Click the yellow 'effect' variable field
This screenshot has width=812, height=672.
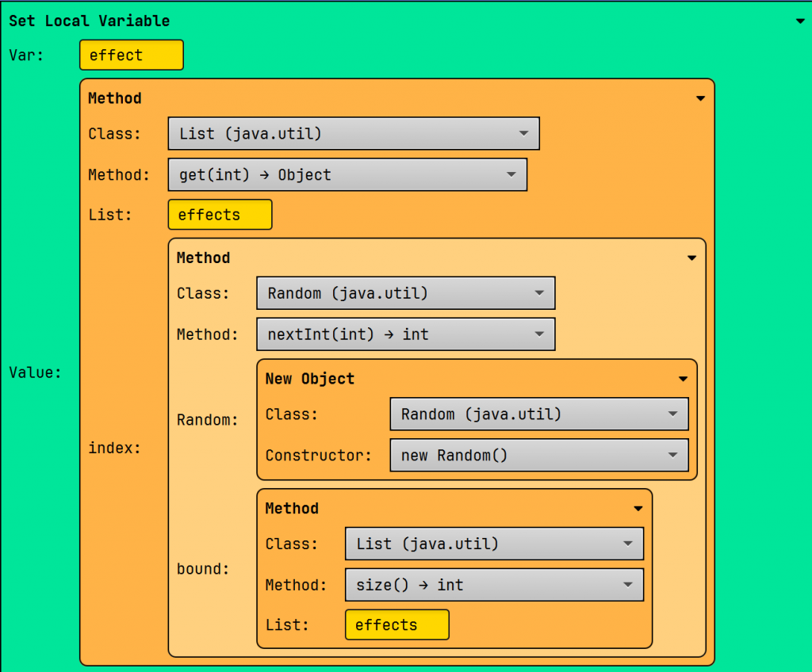[x=132, y=55]
